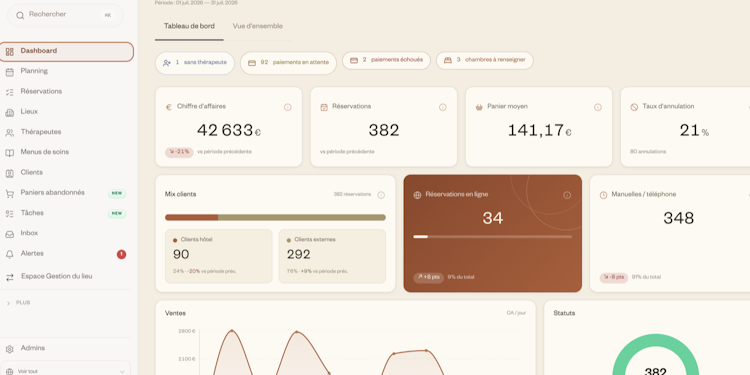Click the Mix clients info icon
Viewport: 750px width, 375px height.
click(x=381, y=195)
